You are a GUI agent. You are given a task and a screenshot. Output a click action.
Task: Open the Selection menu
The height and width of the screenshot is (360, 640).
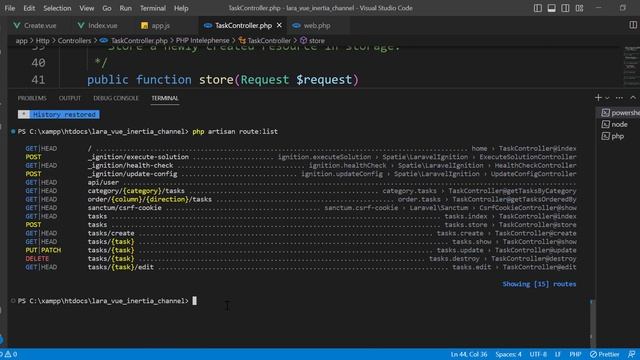point(57,8)
